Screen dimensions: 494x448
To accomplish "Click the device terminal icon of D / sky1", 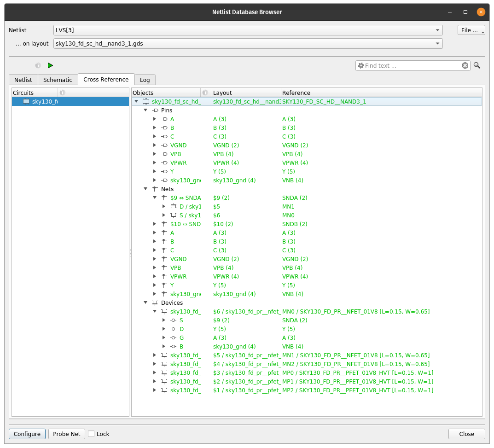I will pyautogui.click(x=174, y=206).
